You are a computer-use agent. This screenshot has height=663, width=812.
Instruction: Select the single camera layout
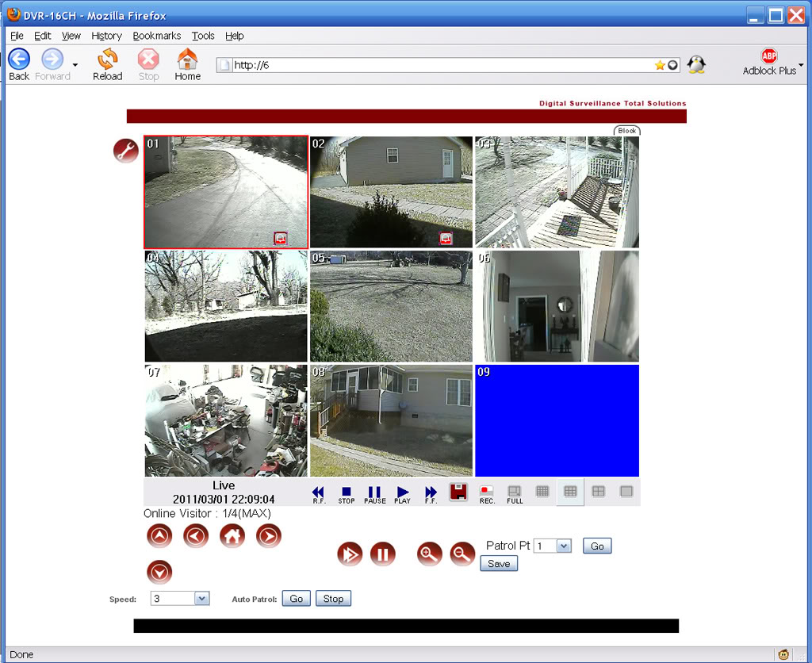coord(626,492)
